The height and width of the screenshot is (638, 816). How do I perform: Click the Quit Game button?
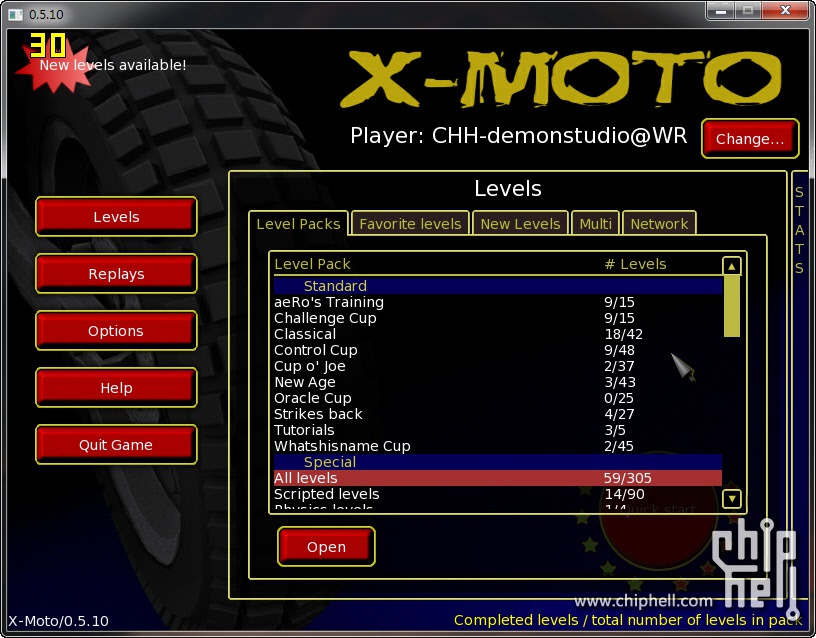click(x=116, y=444)
